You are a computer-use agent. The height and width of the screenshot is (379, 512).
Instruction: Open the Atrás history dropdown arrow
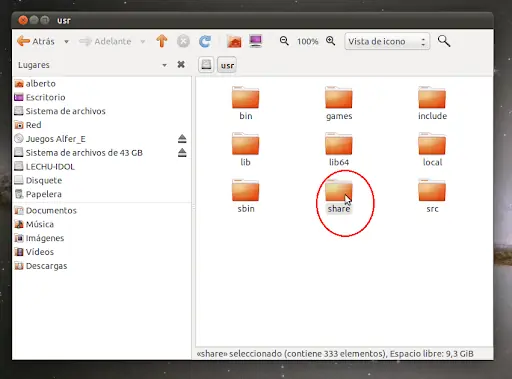click(66, 42)
